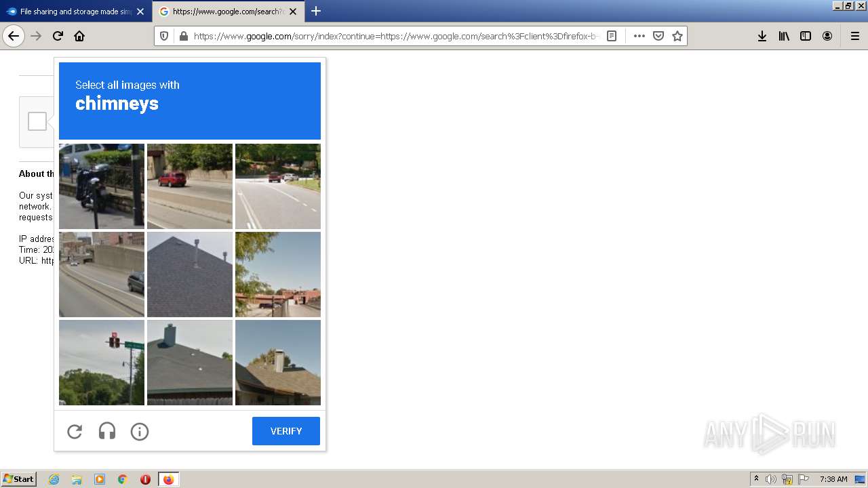The height and width of the screenshot is (488, 868).
Task: Click the 7:38 AM taskbar clock
Action: point(833,479)
